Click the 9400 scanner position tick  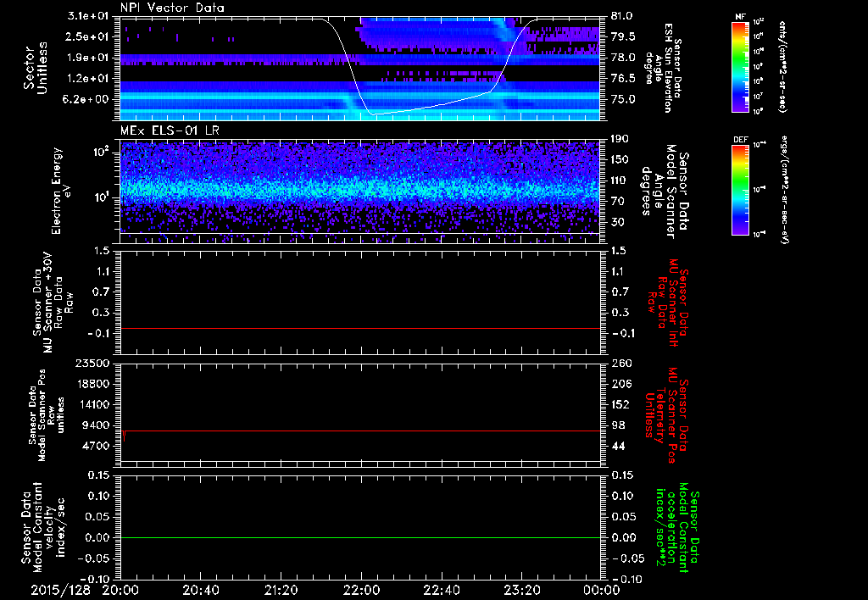pos(97,425)
